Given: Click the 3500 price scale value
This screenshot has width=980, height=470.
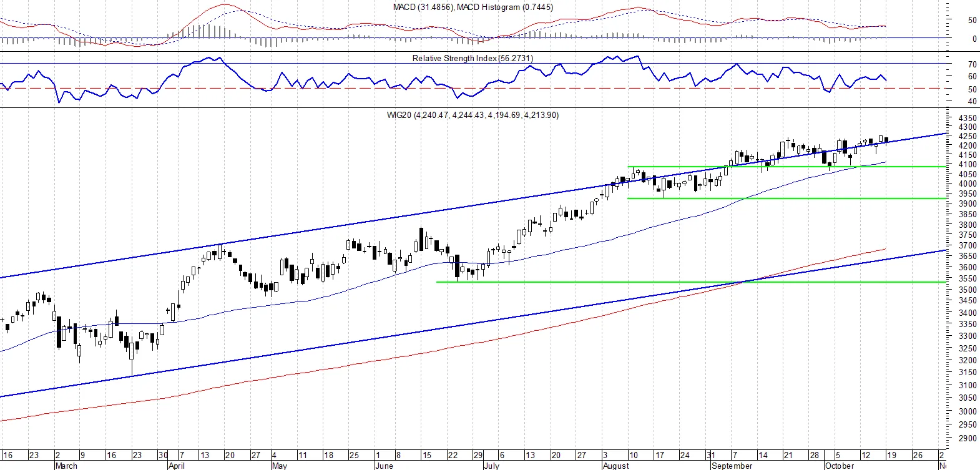Looking at the screenshot, I should [968, 290].
